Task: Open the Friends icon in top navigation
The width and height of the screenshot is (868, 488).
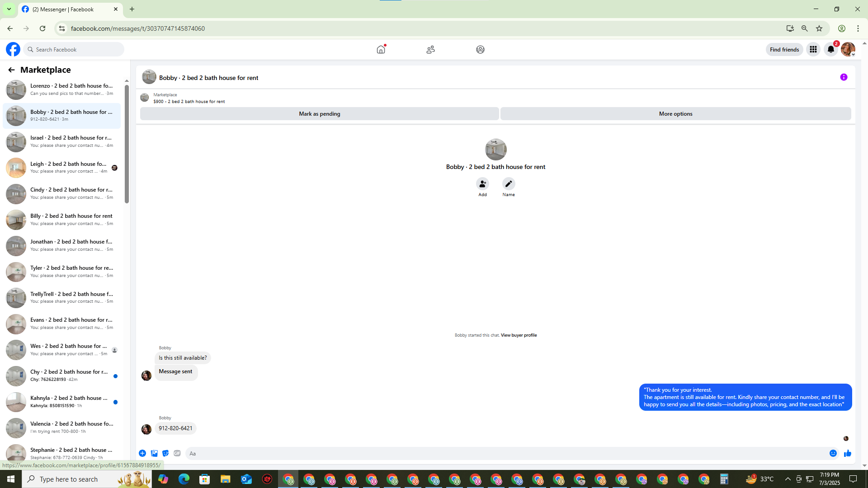Action: point(430,49)
